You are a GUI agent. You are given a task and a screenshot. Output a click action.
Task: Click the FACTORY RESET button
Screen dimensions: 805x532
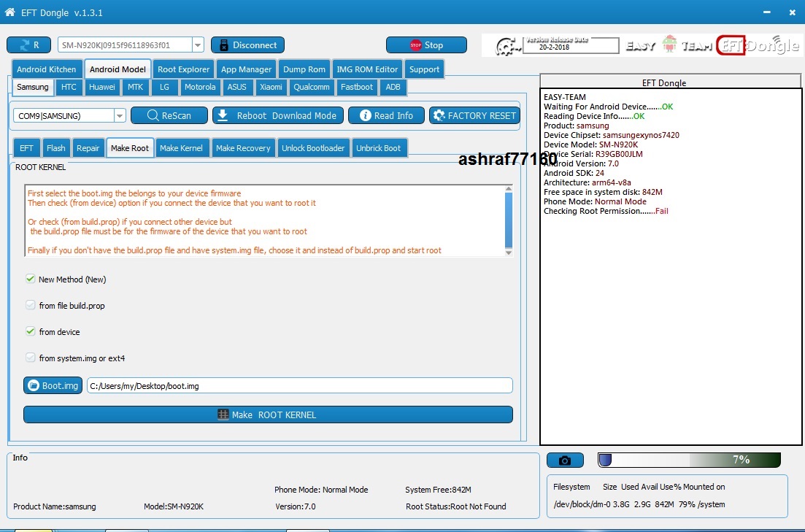pos(474,115)
